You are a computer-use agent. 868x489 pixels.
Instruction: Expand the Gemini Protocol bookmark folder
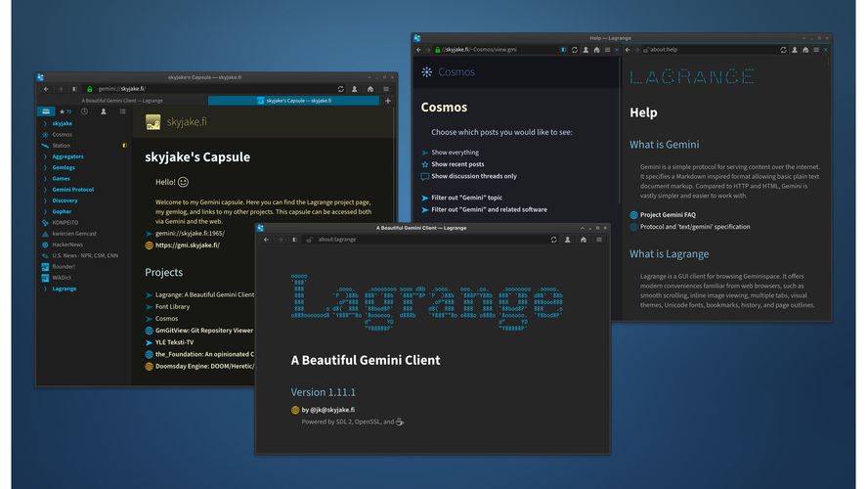[x=72, y=190]
